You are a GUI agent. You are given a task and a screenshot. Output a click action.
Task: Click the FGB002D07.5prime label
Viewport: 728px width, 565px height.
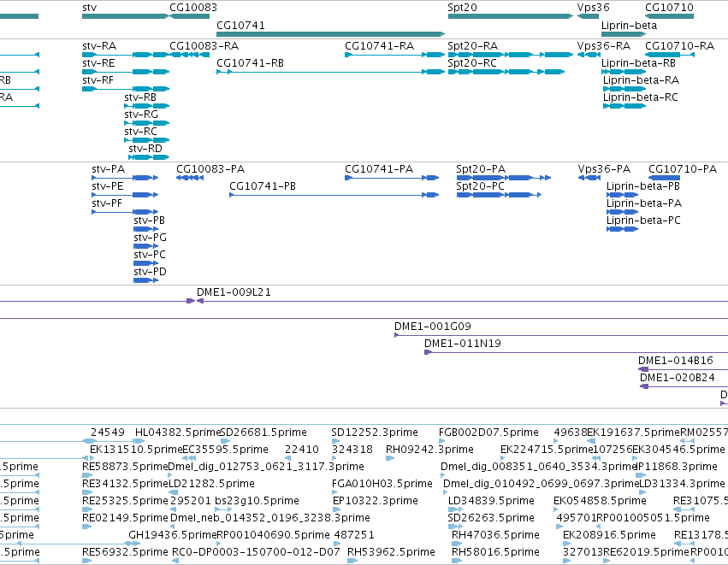(x=488, y=433)
